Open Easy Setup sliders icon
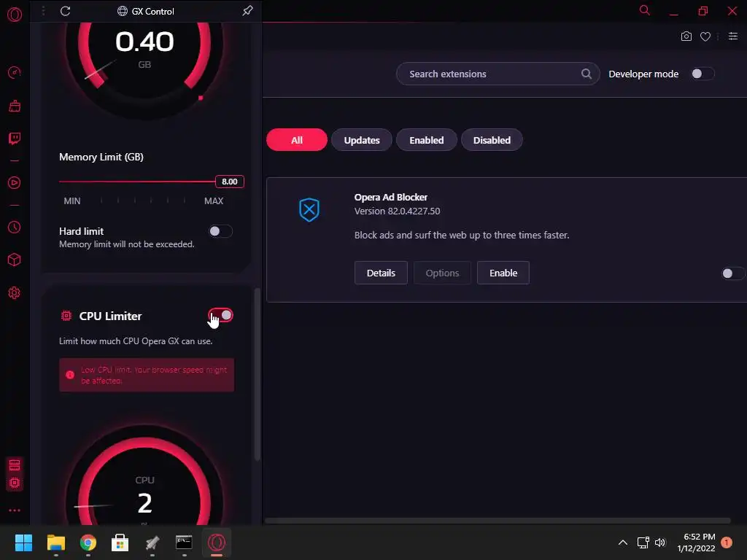The height and width of the screenshot is (560, 747). pos(732,36)
